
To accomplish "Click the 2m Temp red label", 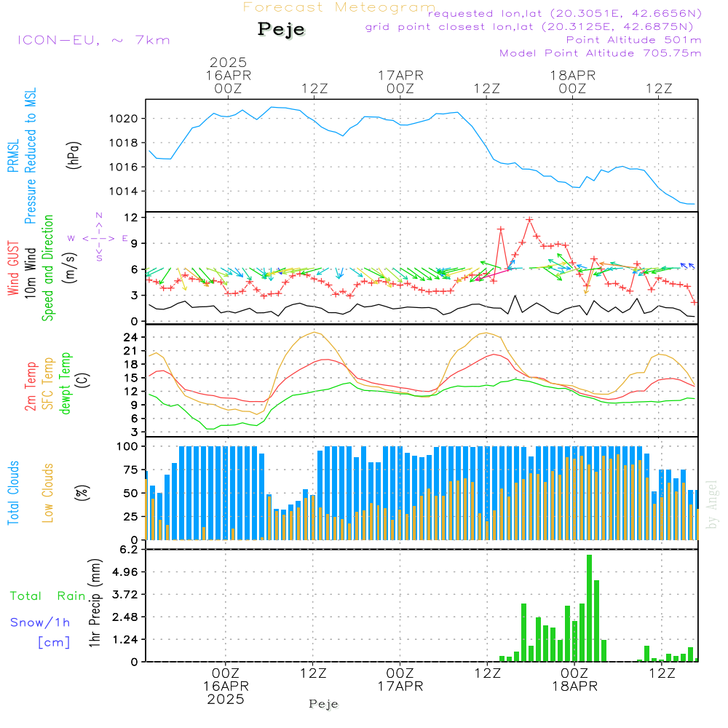I will tap(30, 387).
